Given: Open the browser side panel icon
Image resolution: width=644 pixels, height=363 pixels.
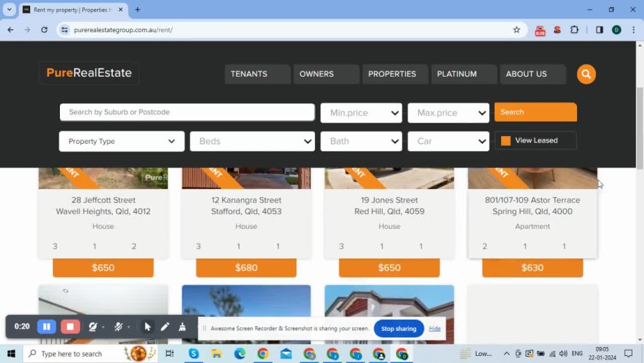Looking at the screenshot, I should pos(599,30).
